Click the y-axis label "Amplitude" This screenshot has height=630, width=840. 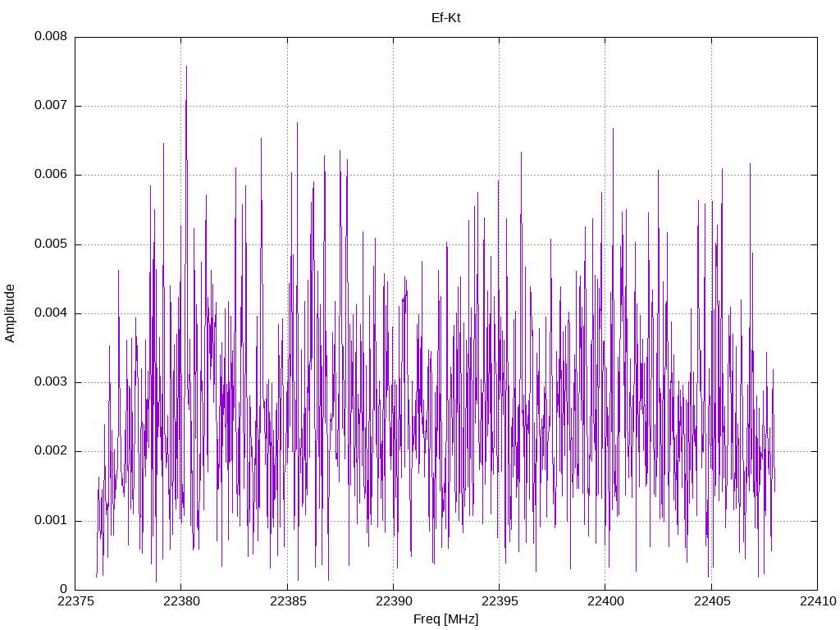[x=10, y=313]
